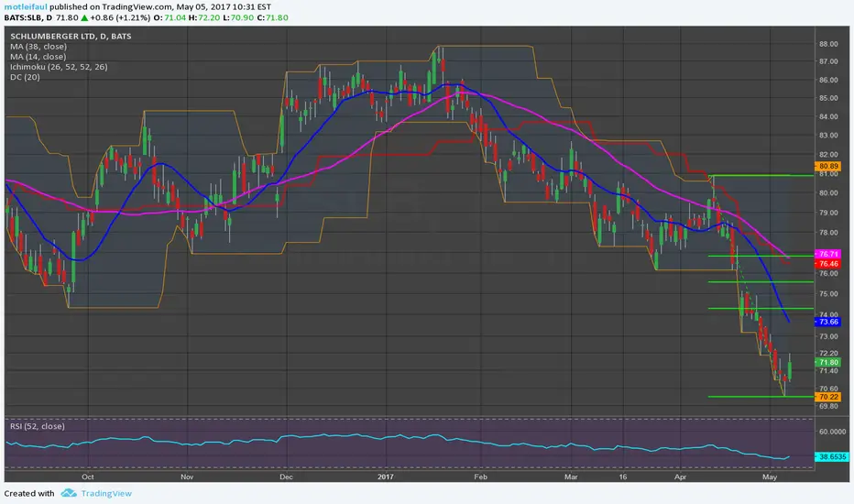Image resolution: width=854 pixels, height=504 pixels.
Task: Click the 38.6535 RSI value tag
Action: (832, 457)
